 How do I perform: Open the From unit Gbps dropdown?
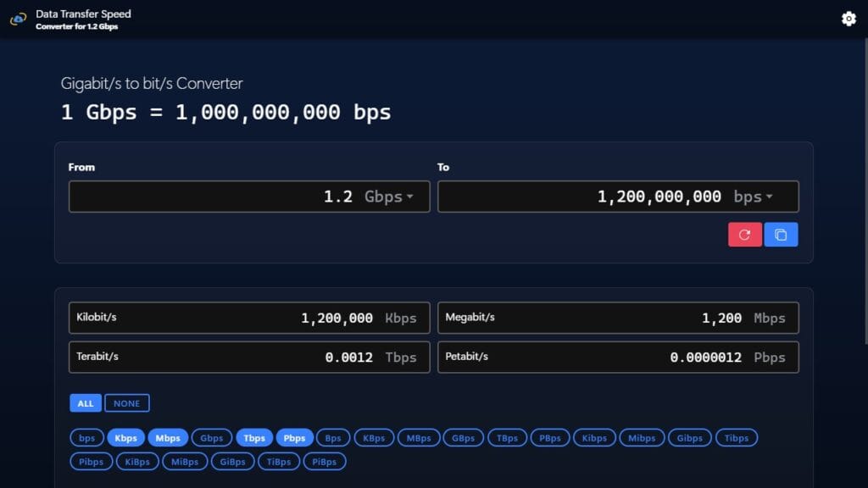[389, 197]
